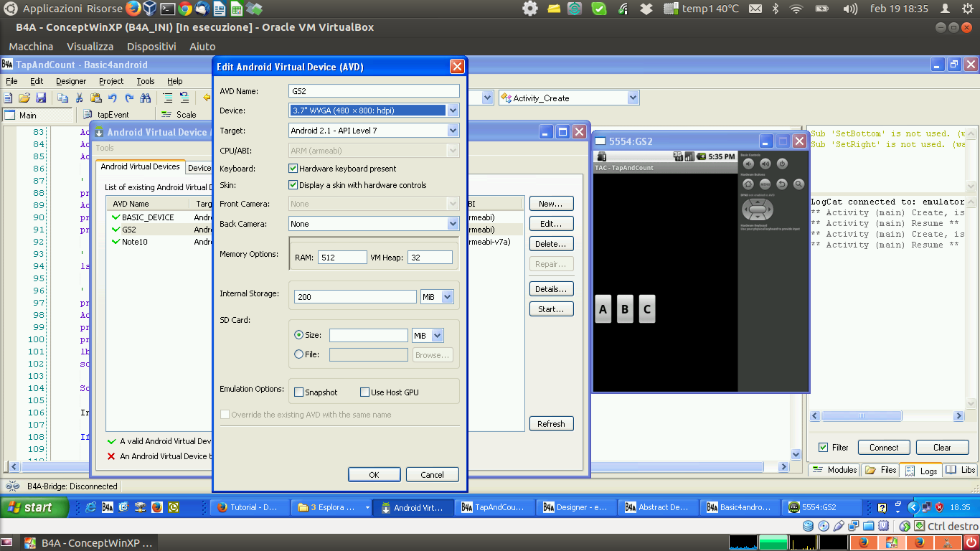Open Internal Storage MiB unit dropdown
Viewport: 980px width, 551px height.
point(447,297)
